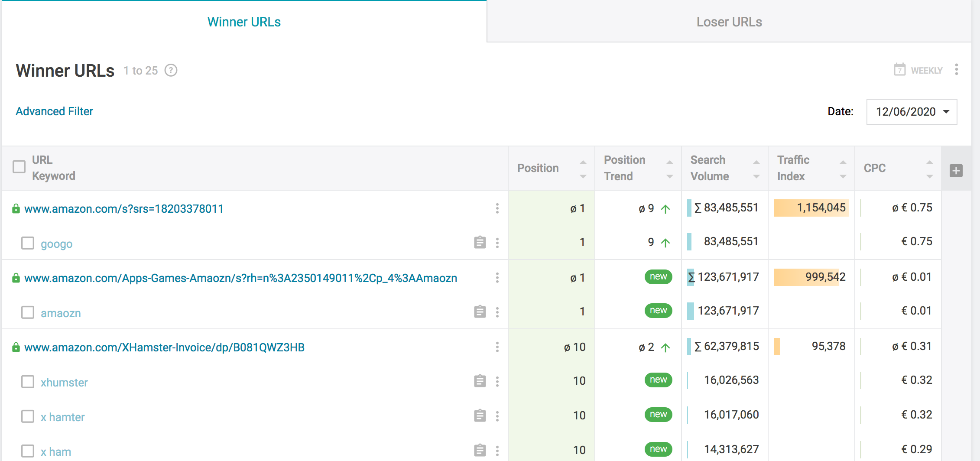Open the XHamster-Invoice amazon URL link
The width and height of the screenshot is (980, 461).
[164, 347]
